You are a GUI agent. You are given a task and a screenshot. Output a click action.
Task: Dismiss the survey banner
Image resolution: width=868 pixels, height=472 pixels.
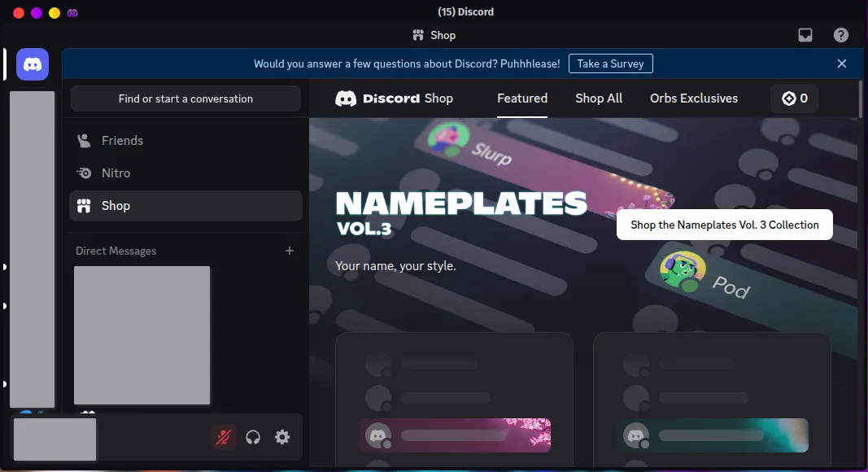click(x=842, y=63)
